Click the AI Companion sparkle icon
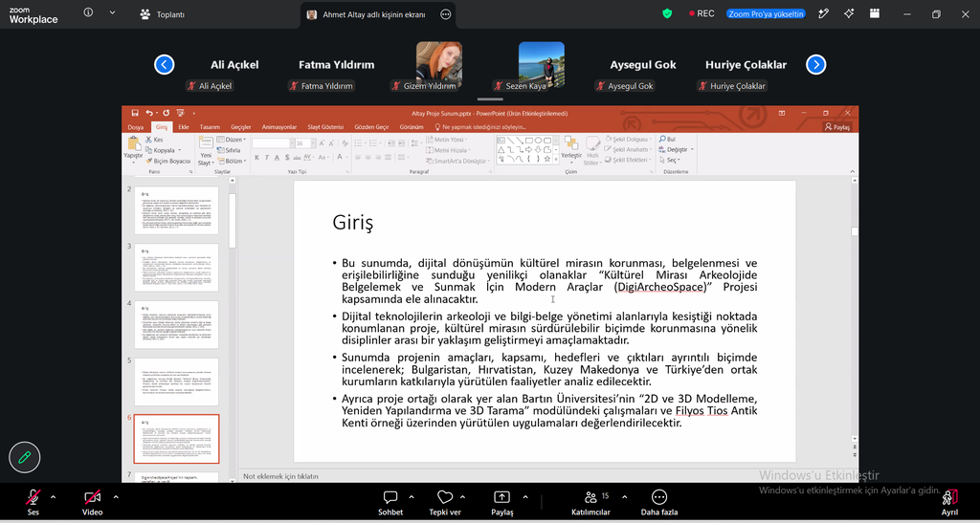The width and height of the screenshot is (980, 523). 849,13
